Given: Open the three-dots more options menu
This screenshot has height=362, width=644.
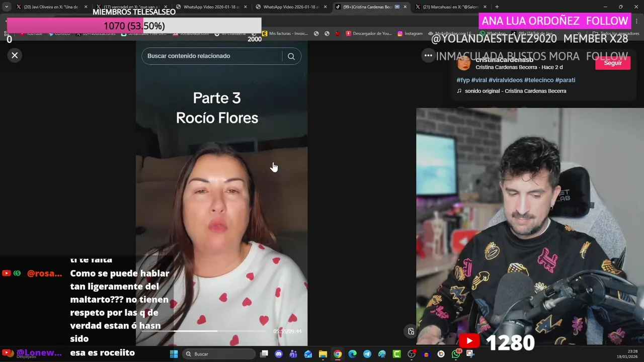Looking at the screenshot, I should coord(428,56).
